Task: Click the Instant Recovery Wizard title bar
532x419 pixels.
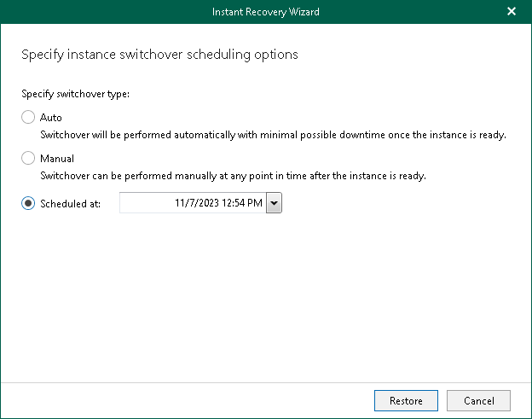Action: [265, 11]
